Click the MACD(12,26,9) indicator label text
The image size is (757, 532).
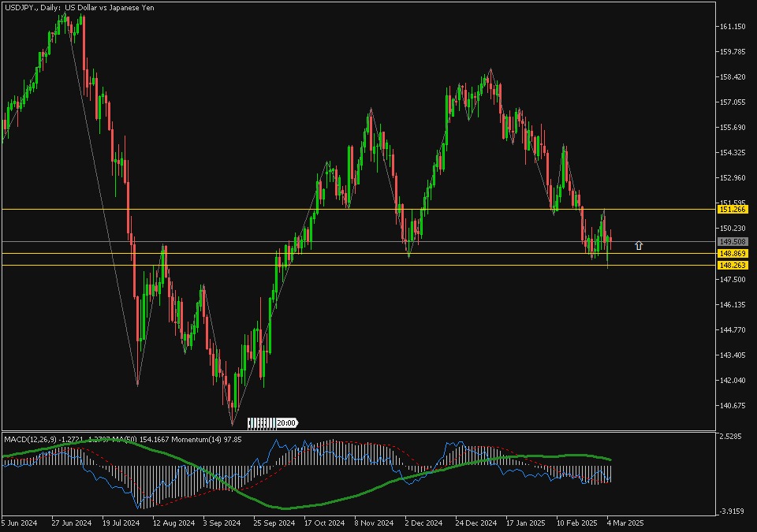(x=31, y=439)
